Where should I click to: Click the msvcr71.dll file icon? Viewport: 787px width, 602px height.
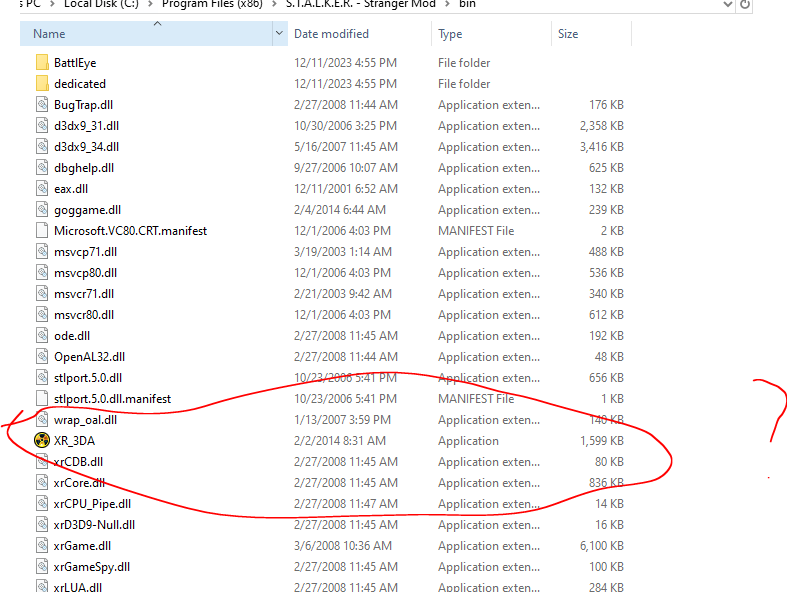point(43,294)
